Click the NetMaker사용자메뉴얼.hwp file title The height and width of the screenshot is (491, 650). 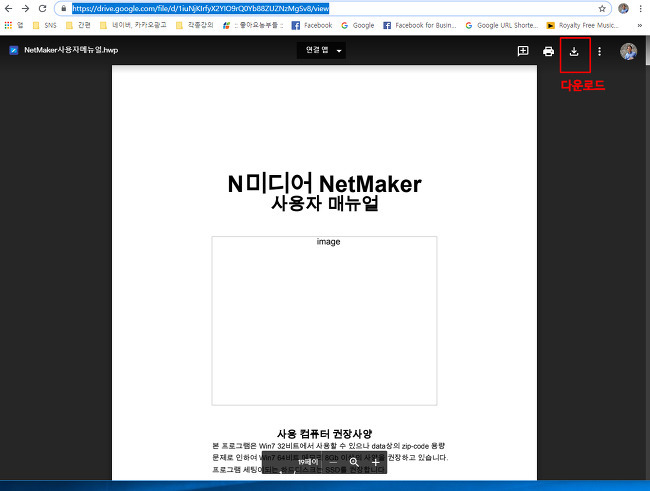pyautogui.click(x=71, y=50)
